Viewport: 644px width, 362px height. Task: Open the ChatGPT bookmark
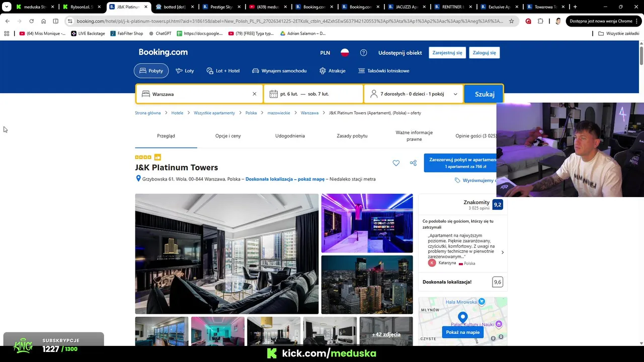(160, 33)
